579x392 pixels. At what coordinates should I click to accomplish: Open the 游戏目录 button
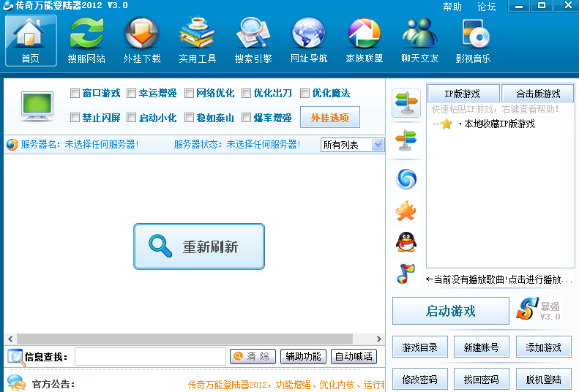click(x=420, y=347)
